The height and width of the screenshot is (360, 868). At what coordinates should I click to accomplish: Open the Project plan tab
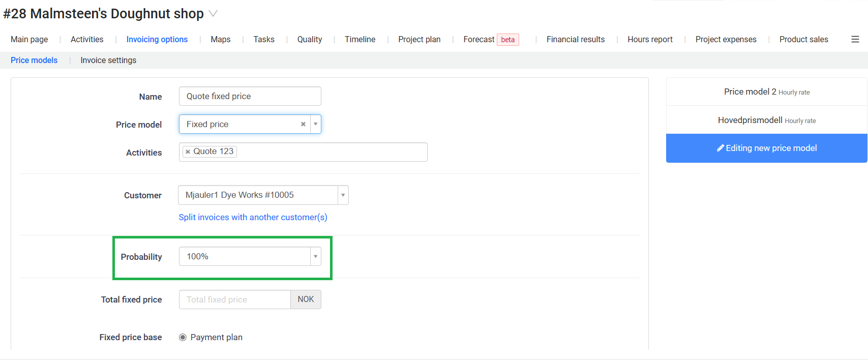click(420, 39)
